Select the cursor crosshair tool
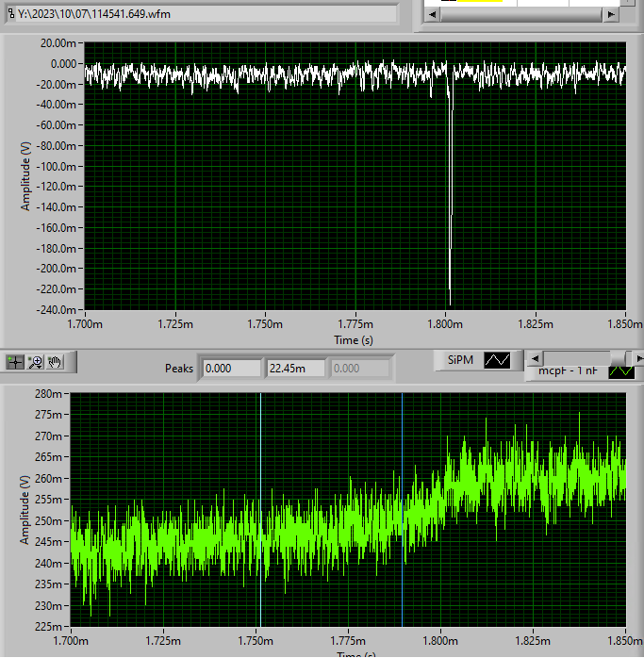Screen dimensions: 644x658 click(15, 362)
